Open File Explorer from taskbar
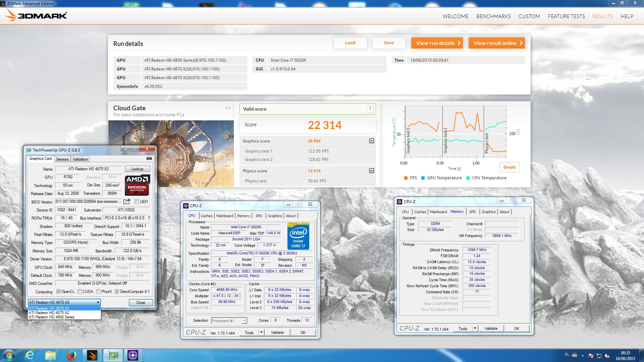644x362 pixels. 50,355
